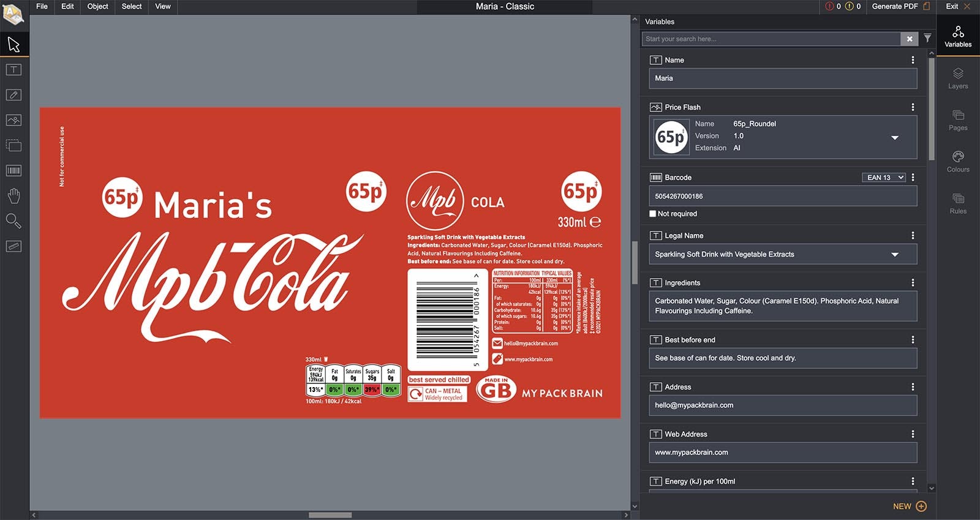Expand the Price Flash image dropdown
Screen dimensions: 980x520
895,138
